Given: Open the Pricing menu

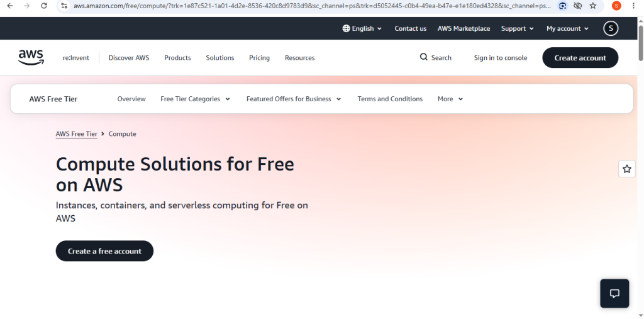Looking at the screenshot, I should point(260,58).
